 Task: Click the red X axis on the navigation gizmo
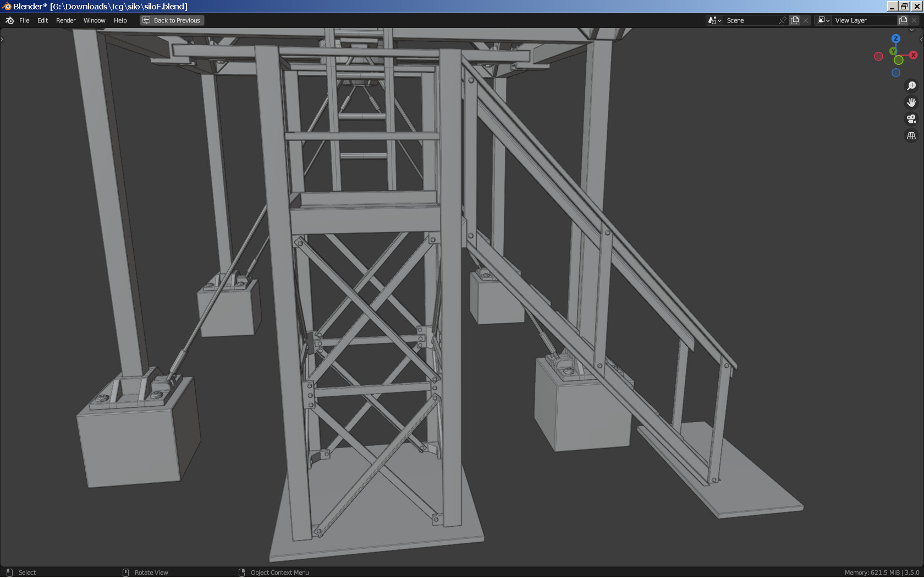pyautogui.click(x=914, y=55)
